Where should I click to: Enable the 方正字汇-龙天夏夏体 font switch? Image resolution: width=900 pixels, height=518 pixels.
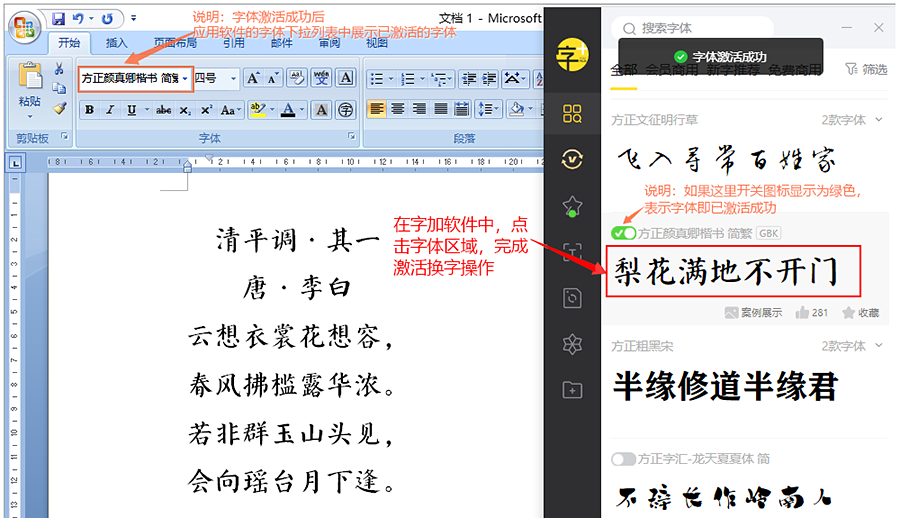point(624,459)
